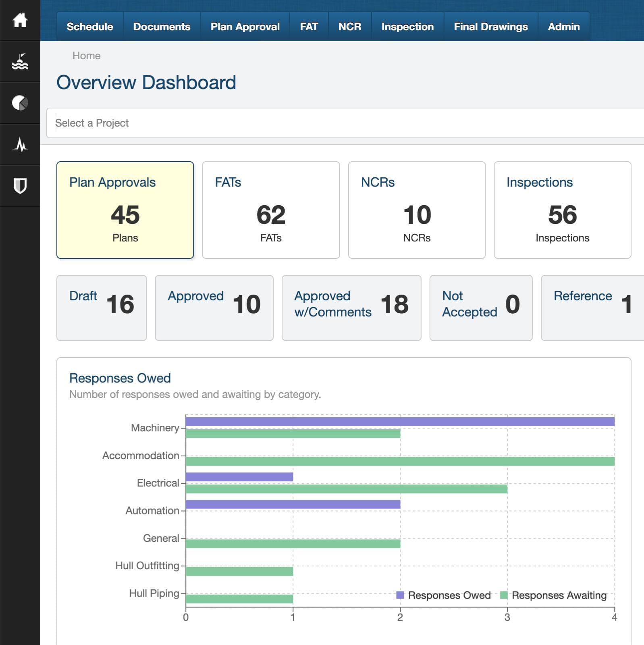Open the ship flag sidebar icon
The width and height of the screenshot is (644, 645).
click(20, 62)
